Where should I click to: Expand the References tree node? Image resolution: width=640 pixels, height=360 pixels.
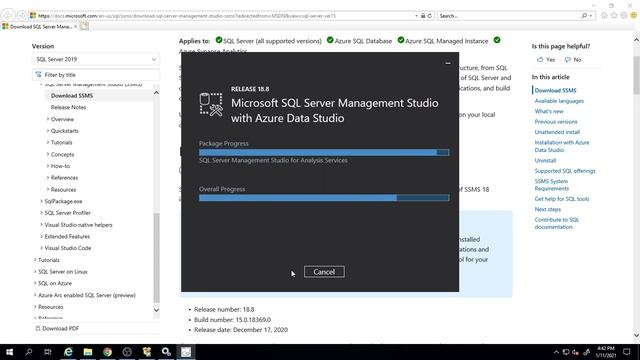48,178
